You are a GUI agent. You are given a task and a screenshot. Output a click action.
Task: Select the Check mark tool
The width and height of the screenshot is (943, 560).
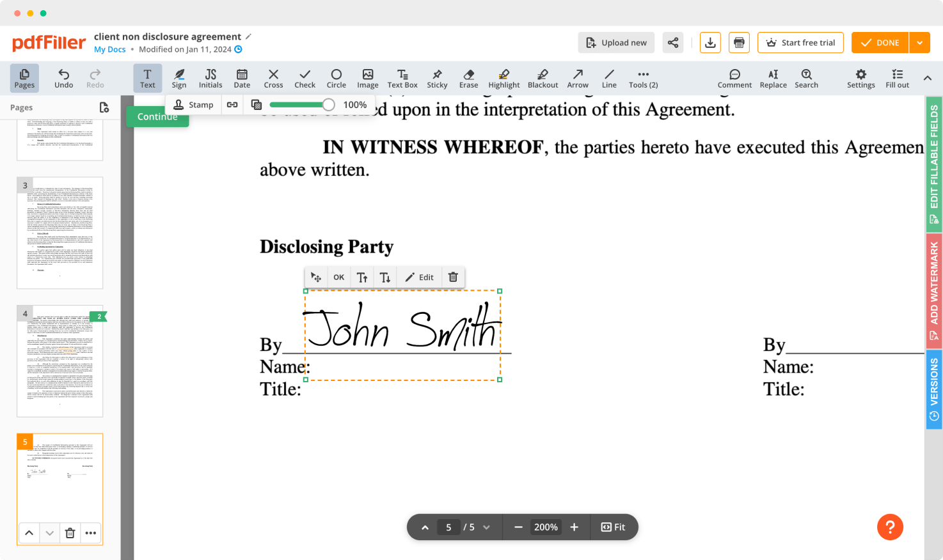305,78
